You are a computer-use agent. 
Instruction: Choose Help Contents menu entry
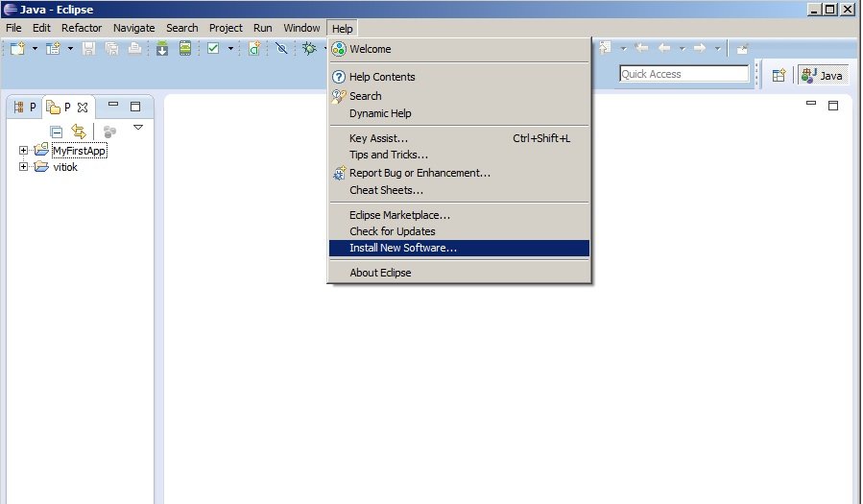pyautogui.click(x=460, y=77)
